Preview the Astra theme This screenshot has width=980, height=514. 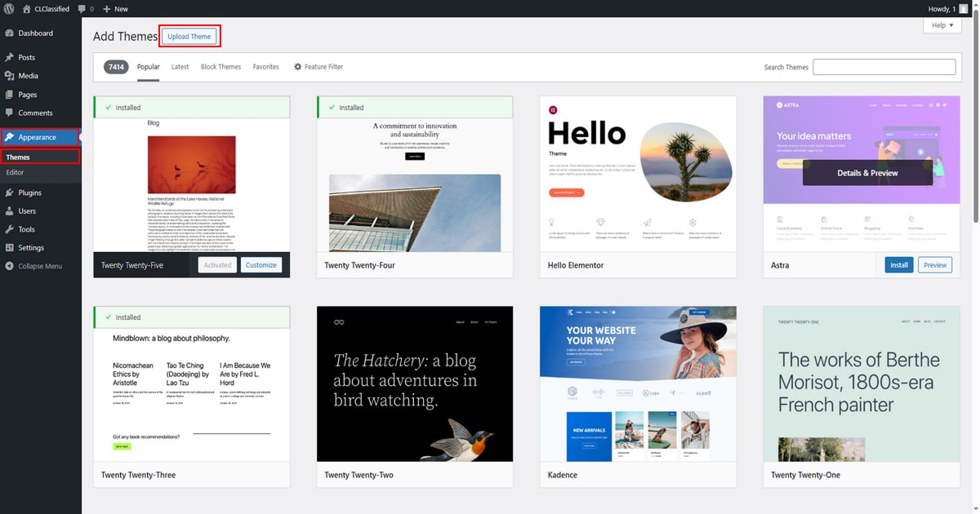point(935,265)
